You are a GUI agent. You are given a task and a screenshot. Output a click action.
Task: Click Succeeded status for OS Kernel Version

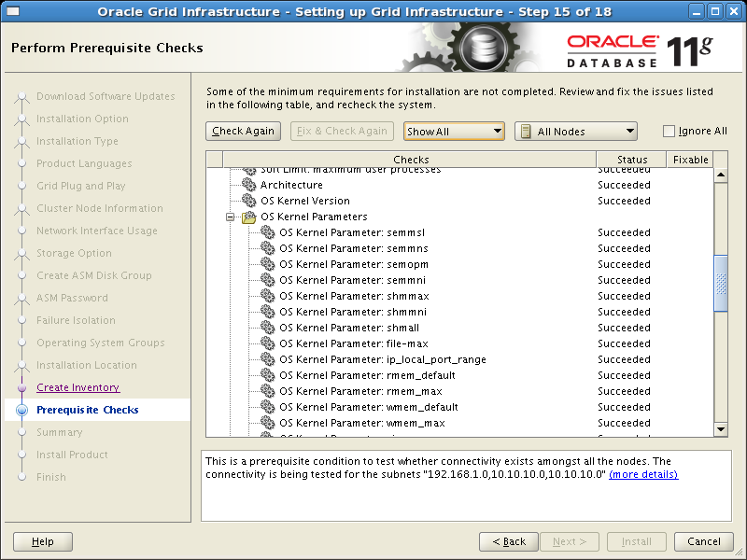[624, 201]
